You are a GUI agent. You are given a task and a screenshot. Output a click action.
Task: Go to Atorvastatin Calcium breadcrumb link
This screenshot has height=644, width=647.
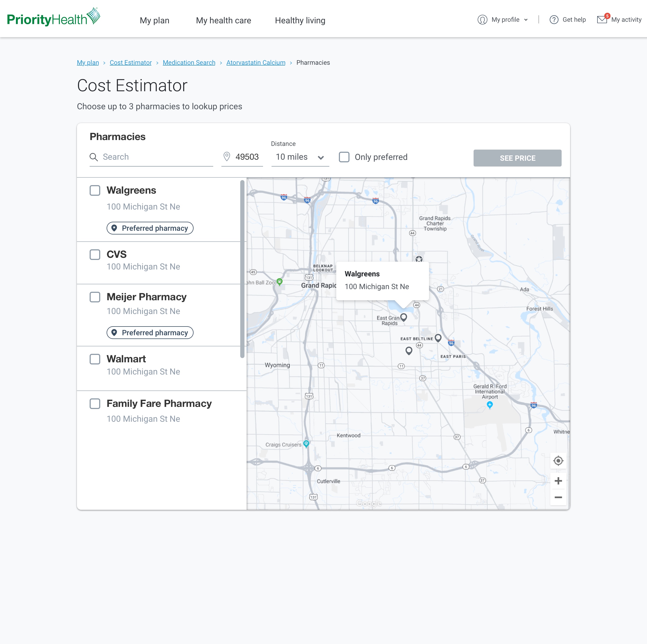pyautogui.click(x=256, y=63)
